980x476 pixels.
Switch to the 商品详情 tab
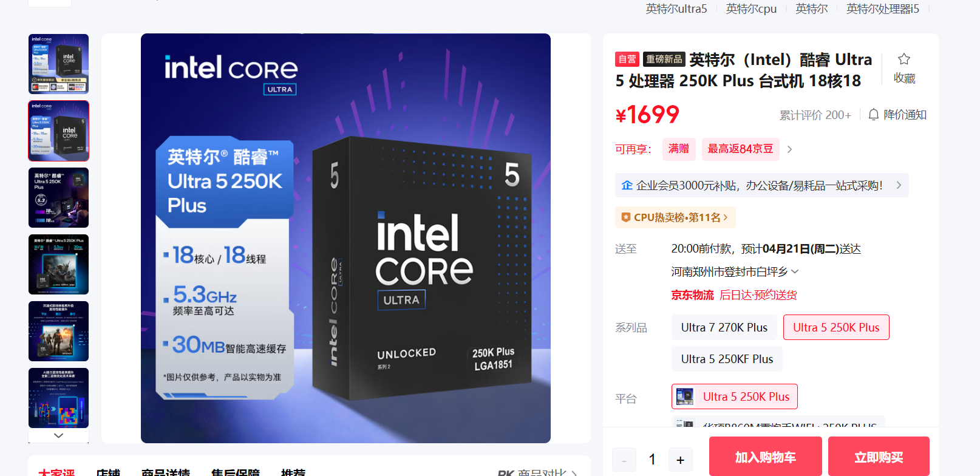(x=166, y=472)
